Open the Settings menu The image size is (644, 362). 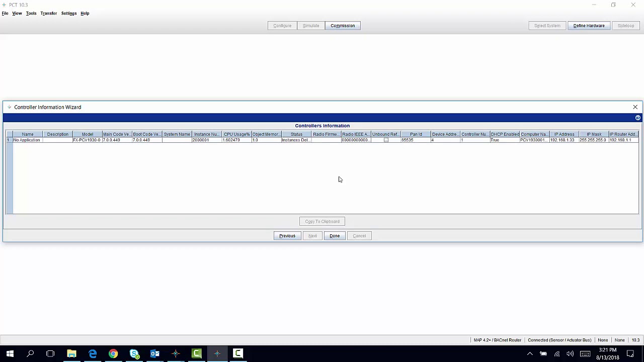pos(69,13)
